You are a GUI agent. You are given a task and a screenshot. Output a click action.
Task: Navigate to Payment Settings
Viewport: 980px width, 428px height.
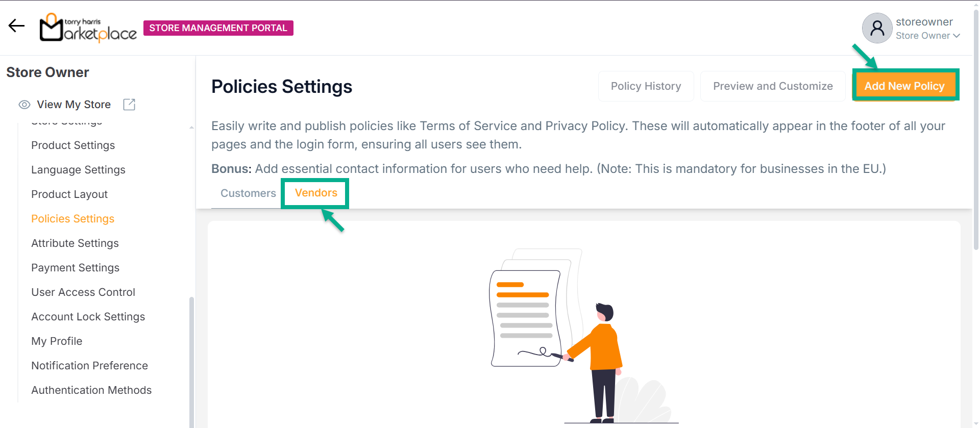75,268
